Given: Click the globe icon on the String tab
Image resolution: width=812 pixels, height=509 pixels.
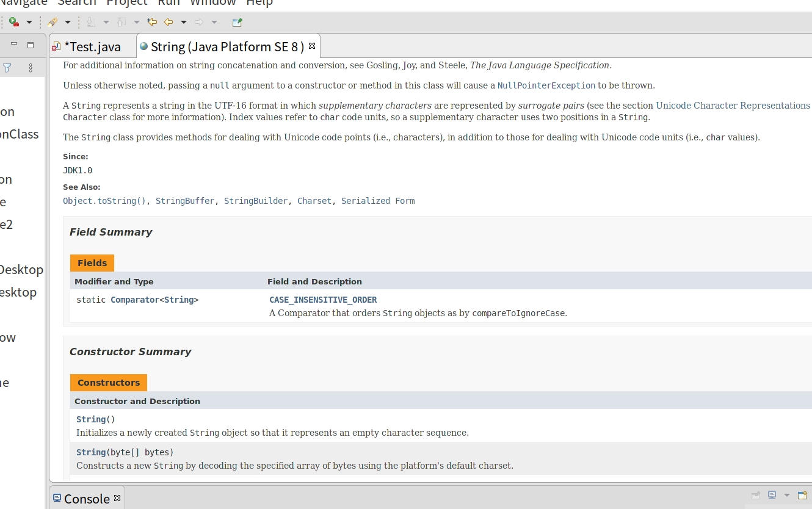Looking at the screenshot, I should pos(143,46).
